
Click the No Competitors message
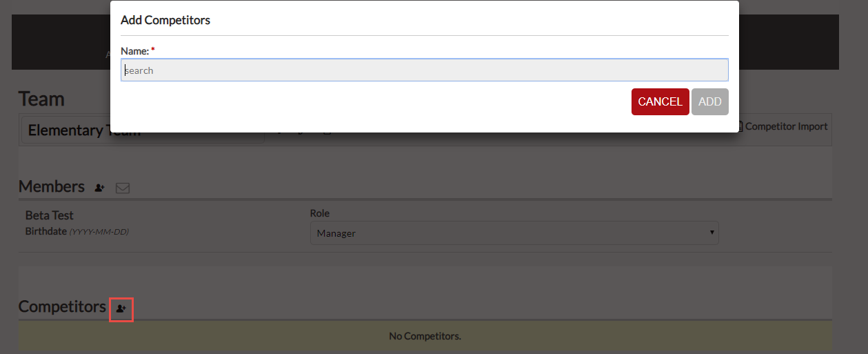(x=425, y=336)
